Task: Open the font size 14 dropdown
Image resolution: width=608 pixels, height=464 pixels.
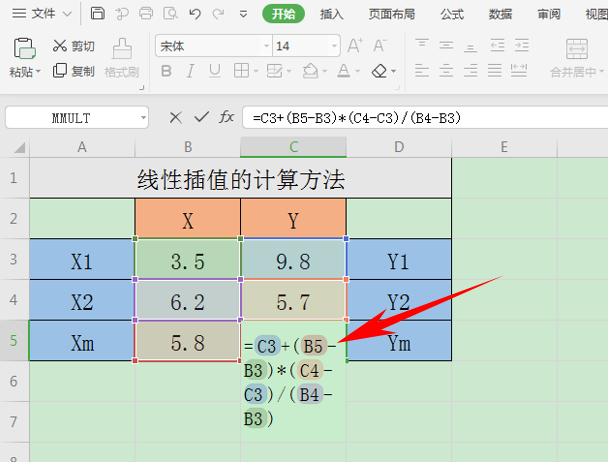Action: tap(334, 46)
